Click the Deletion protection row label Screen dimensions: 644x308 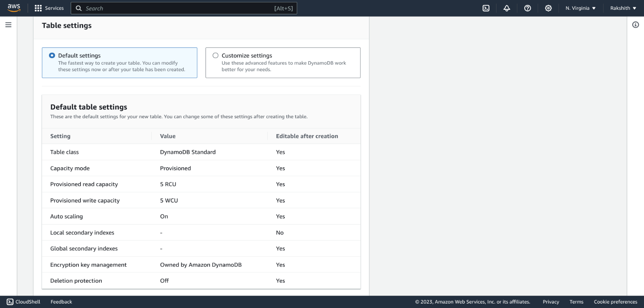[76, 281]
